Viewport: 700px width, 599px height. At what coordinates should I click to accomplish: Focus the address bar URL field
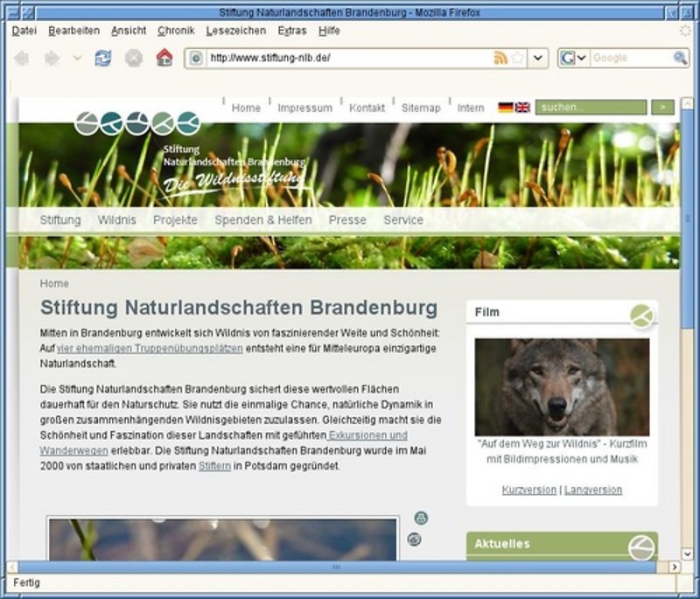click(x=348, y=58)
